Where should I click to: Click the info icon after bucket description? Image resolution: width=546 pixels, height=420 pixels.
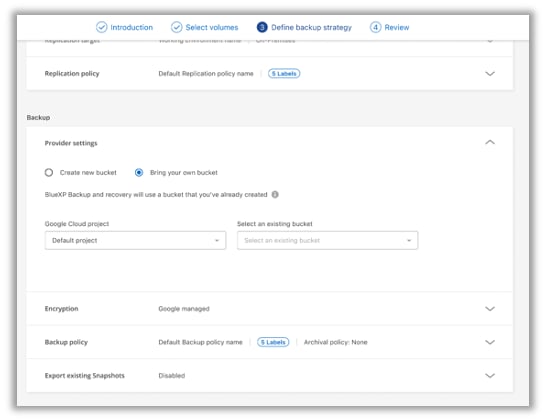[x=275, y=194]
